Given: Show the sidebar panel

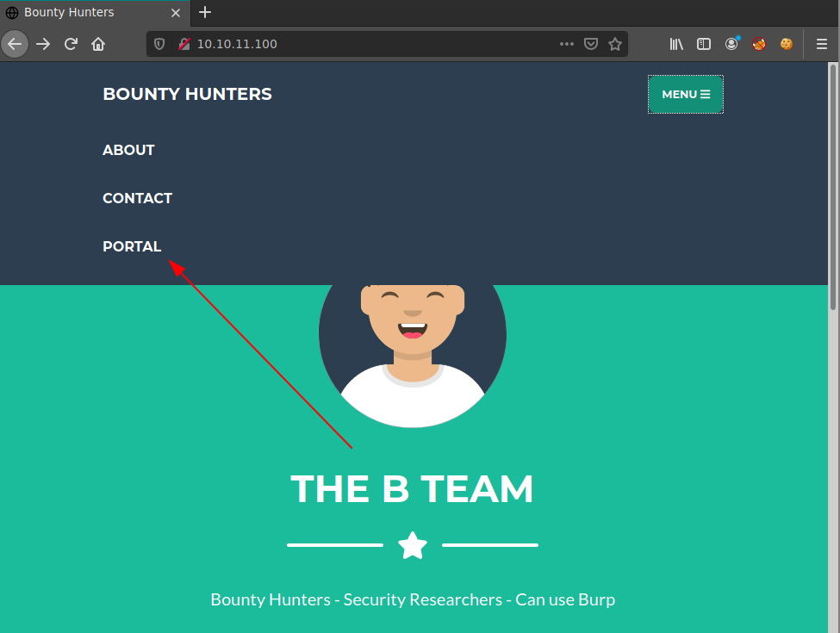Looking at the screenshot, I should (x=704, y=44).
